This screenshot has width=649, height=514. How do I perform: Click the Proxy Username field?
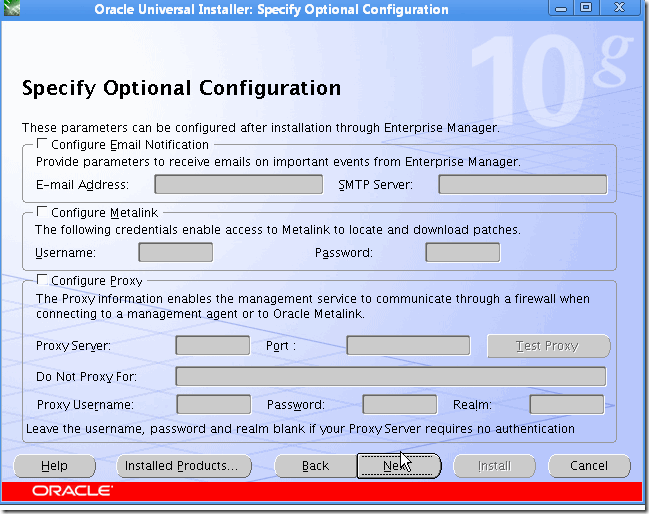[214, 404]
